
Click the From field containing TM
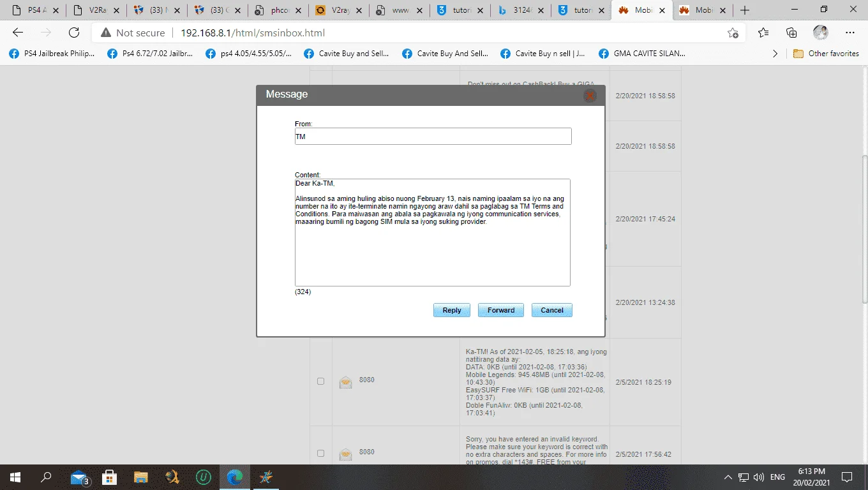[433, 137]
